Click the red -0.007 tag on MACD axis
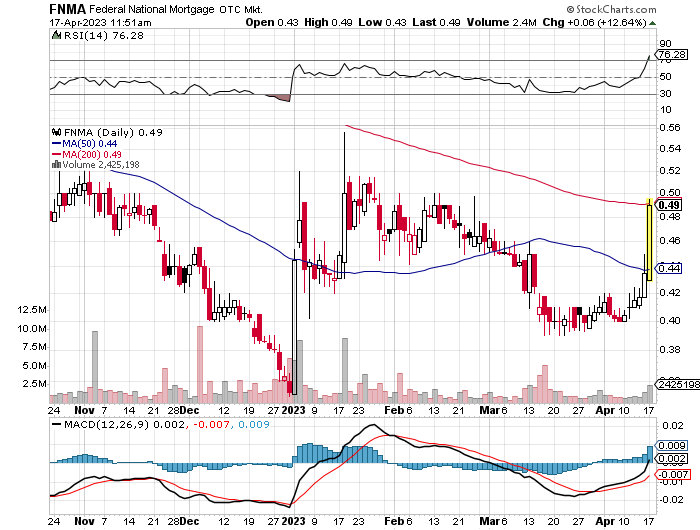Viewport: 700px width, 530px height. 673,474
